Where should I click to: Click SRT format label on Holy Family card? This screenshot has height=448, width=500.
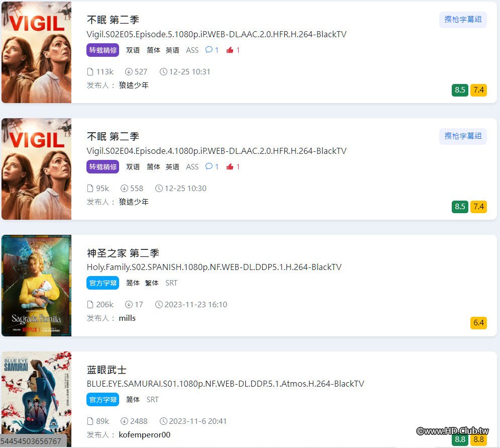point(171,283)
